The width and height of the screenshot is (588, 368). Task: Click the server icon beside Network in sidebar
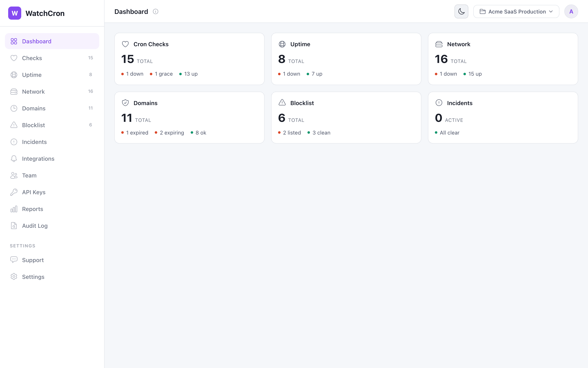14,92
